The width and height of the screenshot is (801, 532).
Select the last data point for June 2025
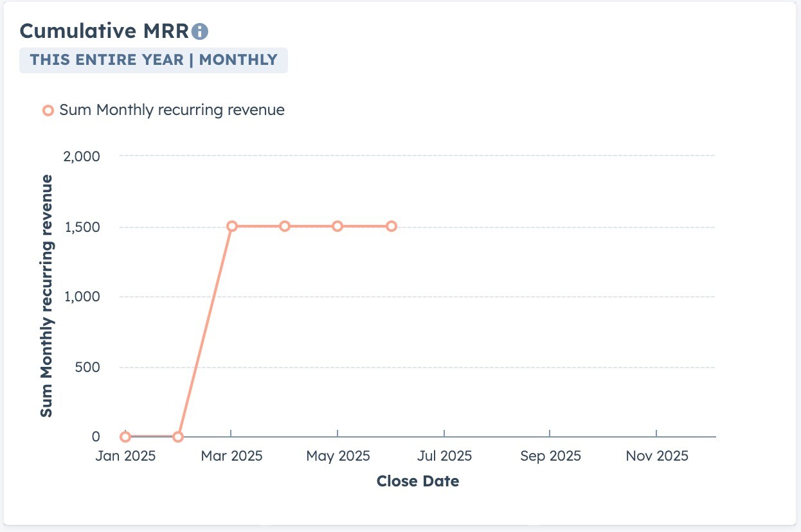click(391, 226)
